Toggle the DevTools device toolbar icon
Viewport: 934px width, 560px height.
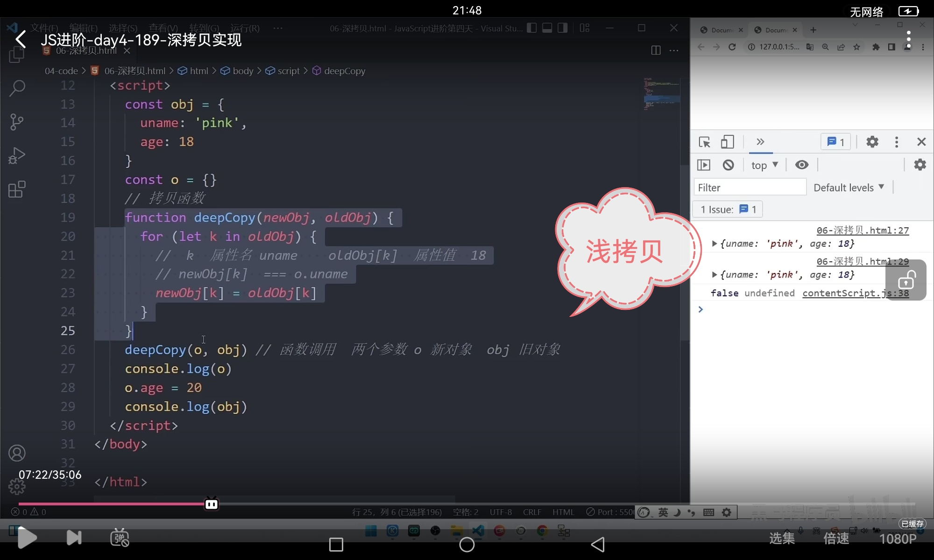coord(727,142)
